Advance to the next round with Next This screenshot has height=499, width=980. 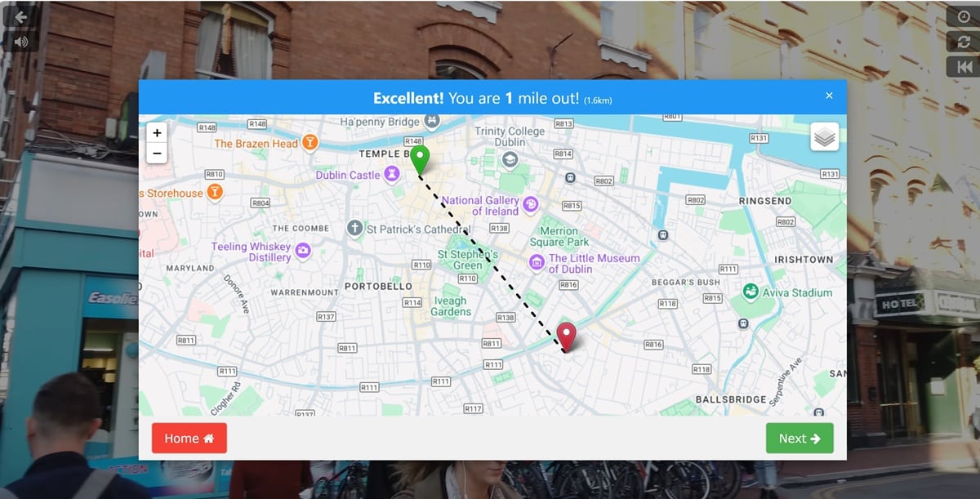[x=800, y=438]
